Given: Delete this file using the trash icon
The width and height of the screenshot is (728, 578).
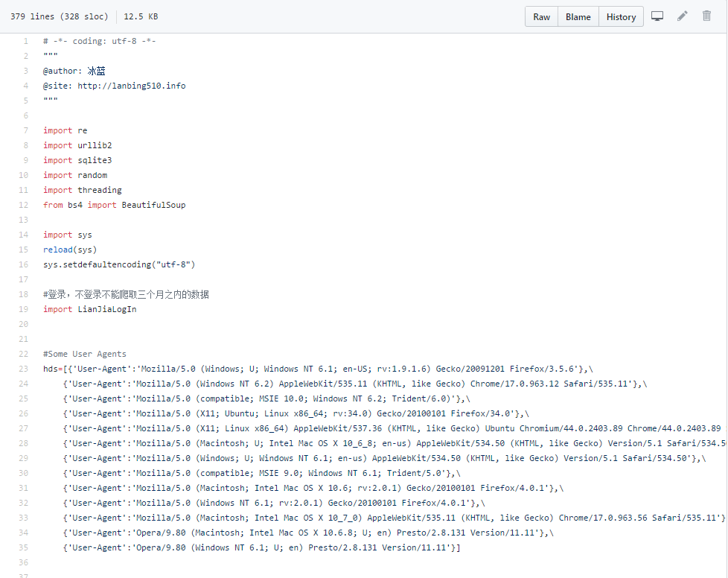Looking at the screenshot, I should [x=707, y=16].
